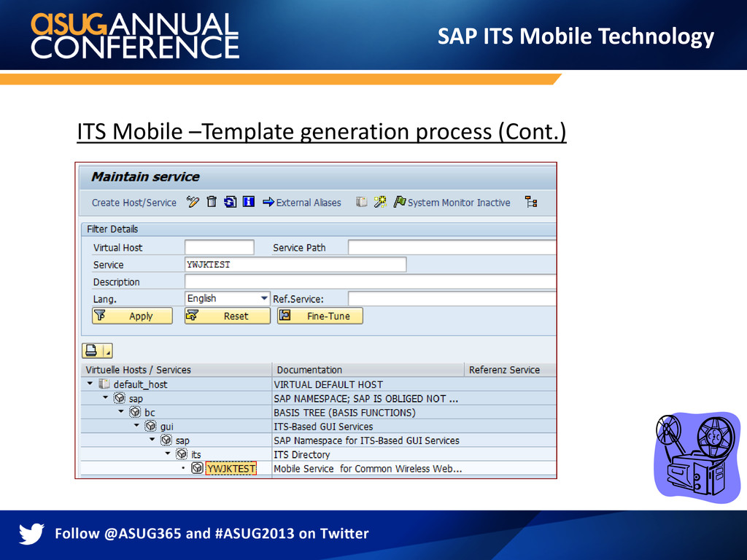Click System Monitor Inactive flag button
This screenshot has width=747, height=560.
click(x=452, y=203)
